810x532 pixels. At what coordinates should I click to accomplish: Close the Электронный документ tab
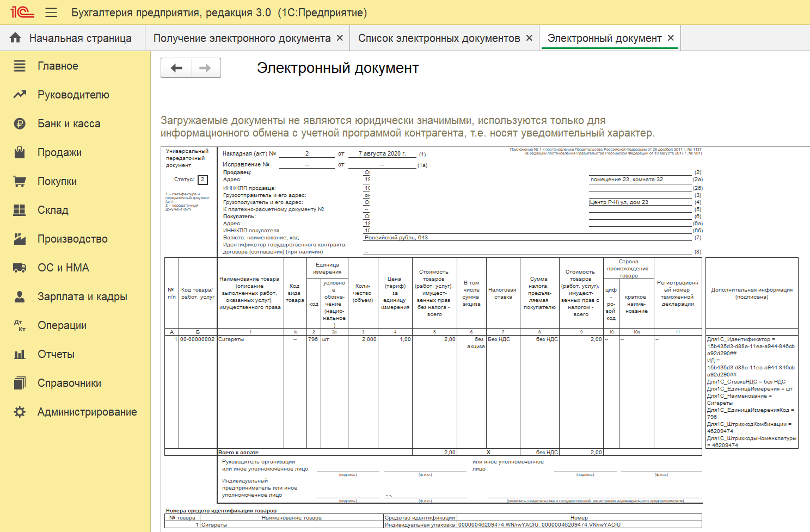coord(671,38)
